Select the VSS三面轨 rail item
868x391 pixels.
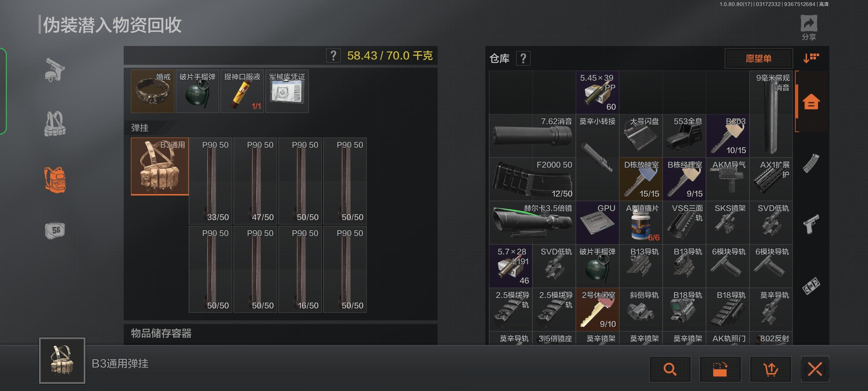point(684,223)
